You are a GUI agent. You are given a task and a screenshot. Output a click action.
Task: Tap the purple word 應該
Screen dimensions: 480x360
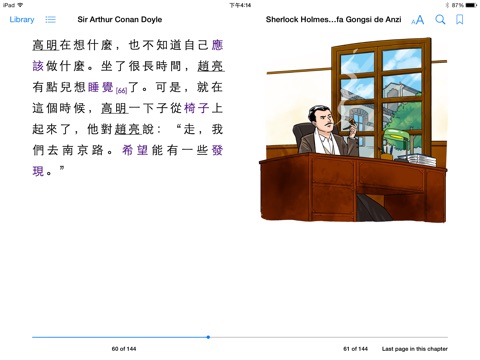tap(217, 45)
